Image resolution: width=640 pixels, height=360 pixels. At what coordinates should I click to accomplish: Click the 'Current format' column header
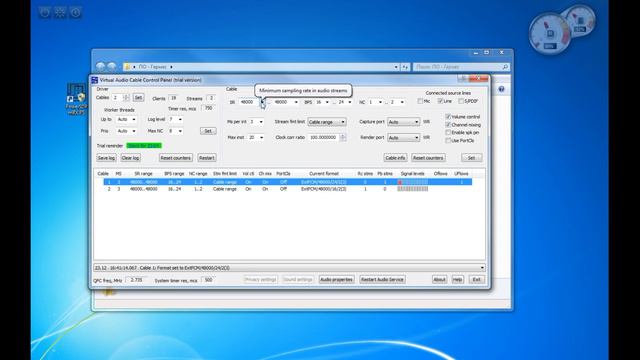point(324,174)
